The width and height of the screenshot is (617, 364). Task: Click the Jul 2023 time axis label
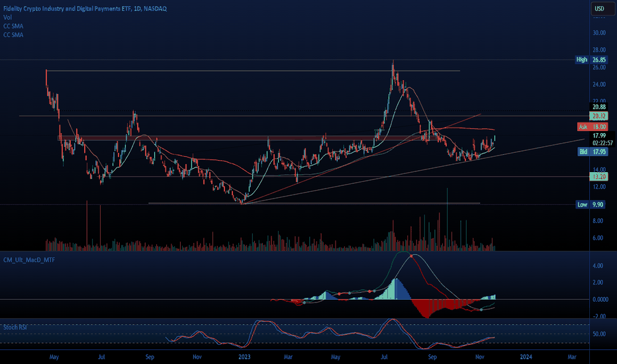click(x=384, y=357)
